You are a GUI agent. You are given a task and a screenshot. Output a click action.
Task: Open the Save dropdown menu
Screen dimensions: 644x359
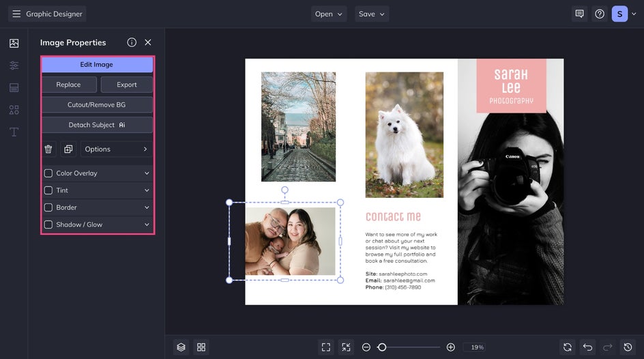(x=372, y=14)
